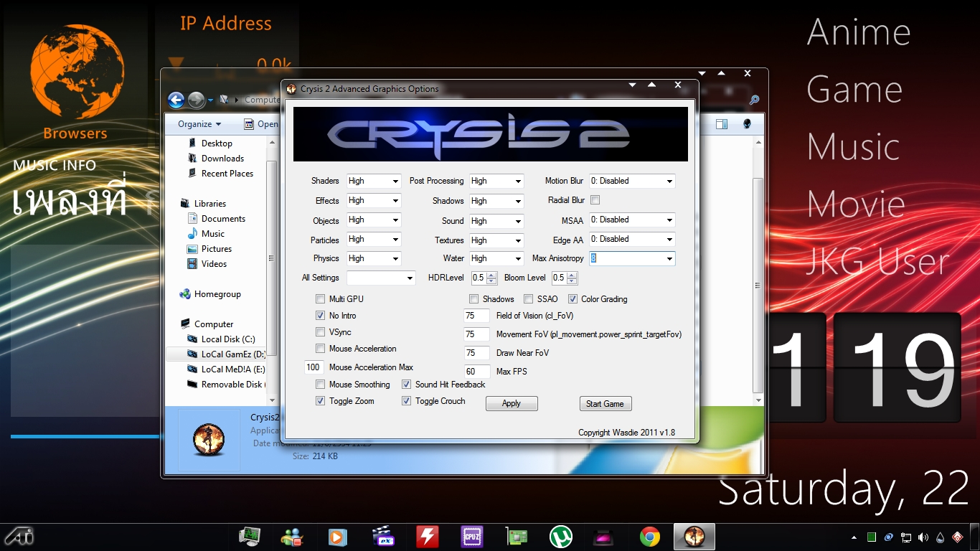Enable the Shadows checkbox beside SSAO
This screenshot has height=551, width=980.
pyautogui.click(x=473, y=299)
